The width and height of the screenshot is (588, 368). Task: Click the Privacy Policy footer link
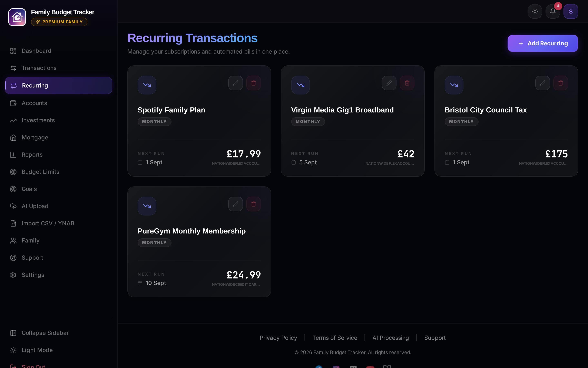278,338
